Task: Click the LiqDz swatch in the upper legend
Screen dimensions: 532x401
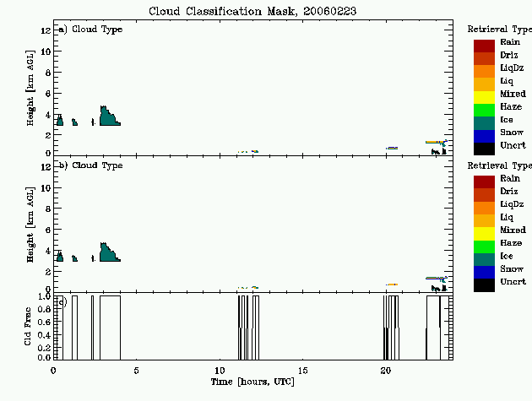Action: click(x=484, y=72)
